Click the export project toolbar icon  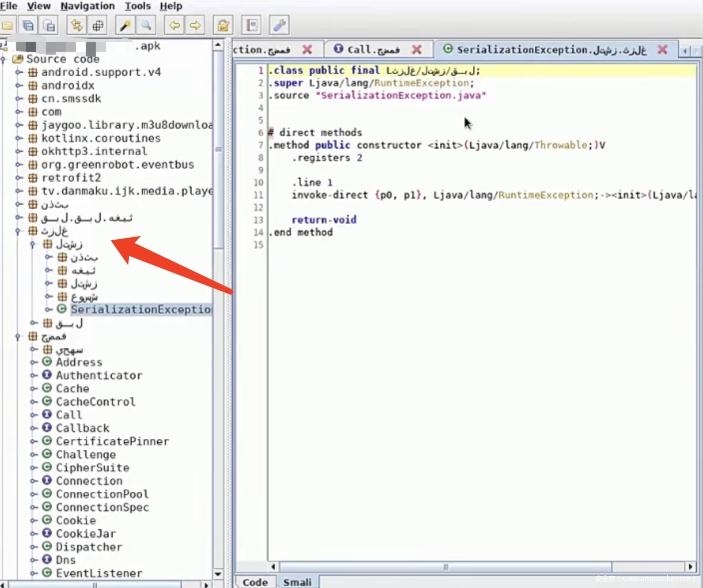[x=49, y=25]
